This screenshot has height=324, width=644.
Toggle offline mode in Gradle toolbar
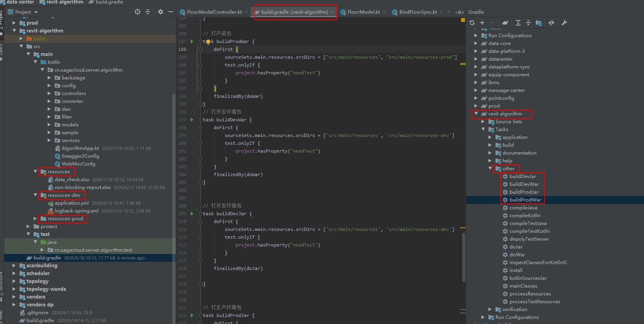coord(551,23)
